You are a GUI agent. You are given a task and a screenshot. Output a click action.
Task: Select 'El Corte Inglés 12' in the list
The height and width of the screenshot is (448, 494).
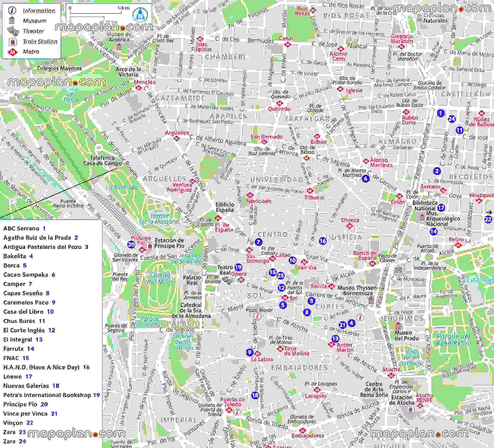click(29, 330)
